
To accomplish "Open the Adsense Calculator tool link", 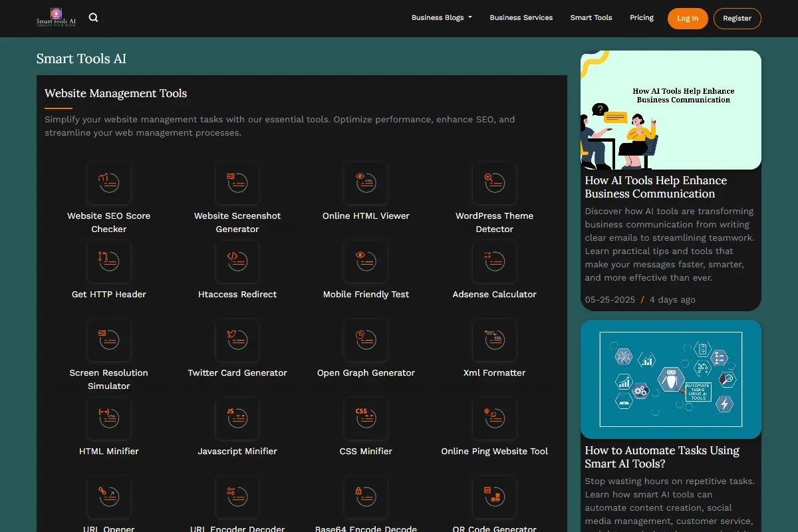I will coord(494,295).
